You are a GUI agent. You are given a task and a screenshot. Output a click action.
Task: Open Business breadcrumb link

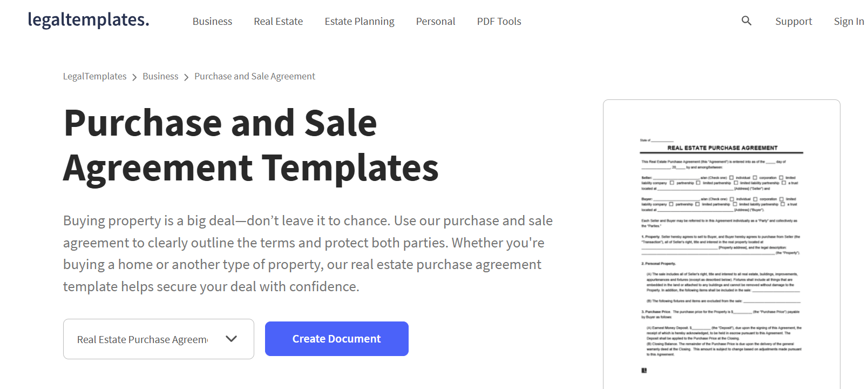click(160, 76)
